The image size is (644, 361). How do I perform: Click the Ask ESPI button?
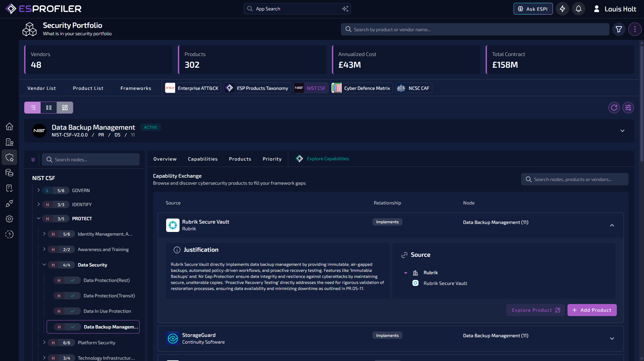point(533,9)
